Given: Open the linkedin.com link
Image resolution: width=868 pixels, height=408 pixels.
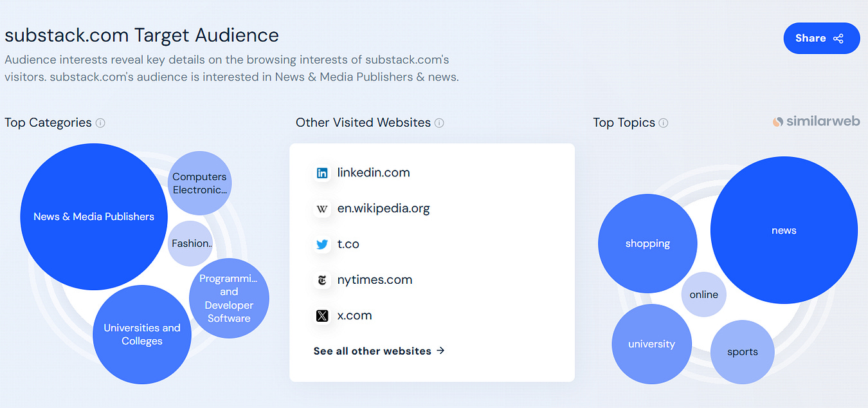Looking at the screenshot, I should coord(374,172).
